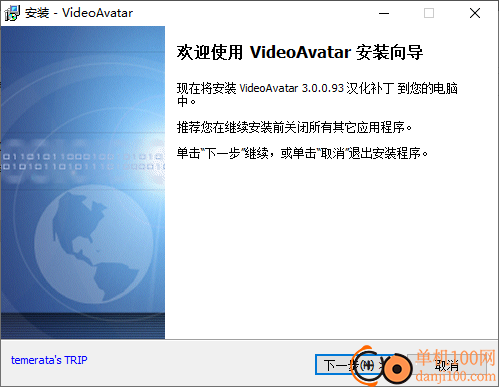The height and width of the screenshot is (387, 499).
Task: Click the title bar text 安装 - VideoAvatar
Action: pos(79,13)
